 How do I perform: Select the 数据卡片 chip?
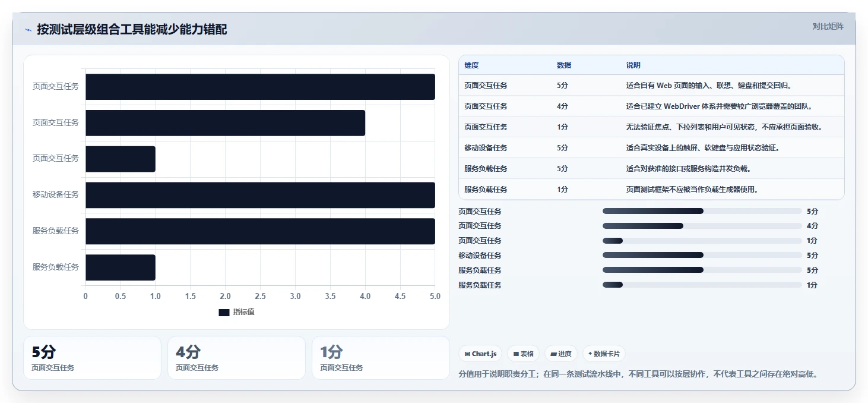[604, 354]
